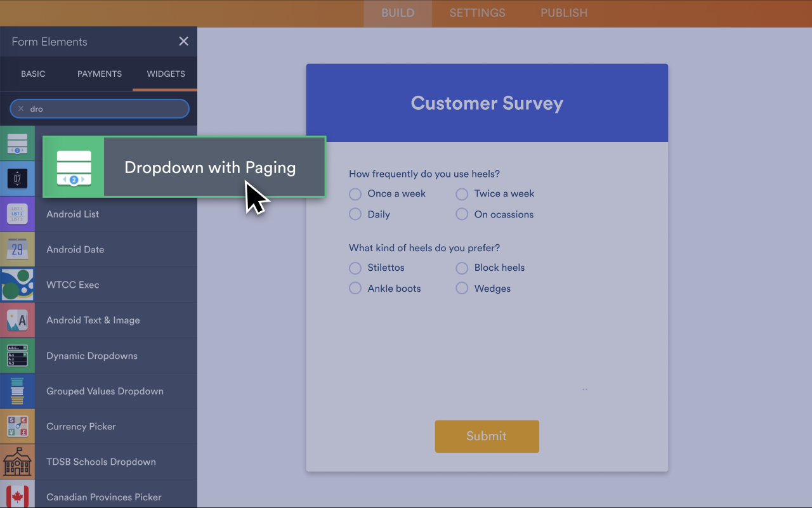Select the Wedges option
Image resolution: width=812 pixels, height=508 pixels.
461,288
